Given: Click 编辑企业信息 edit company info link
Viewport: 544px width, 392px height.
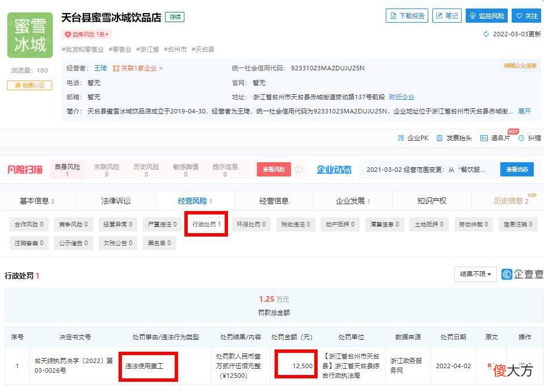Looking at the screenshot, I should (520, 66).
